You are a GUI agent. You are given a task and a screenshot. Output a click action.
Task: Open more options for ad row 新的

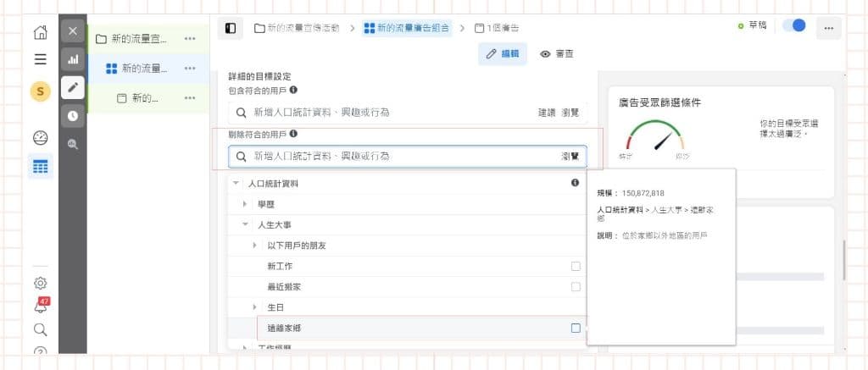click(x=190, y=98)
